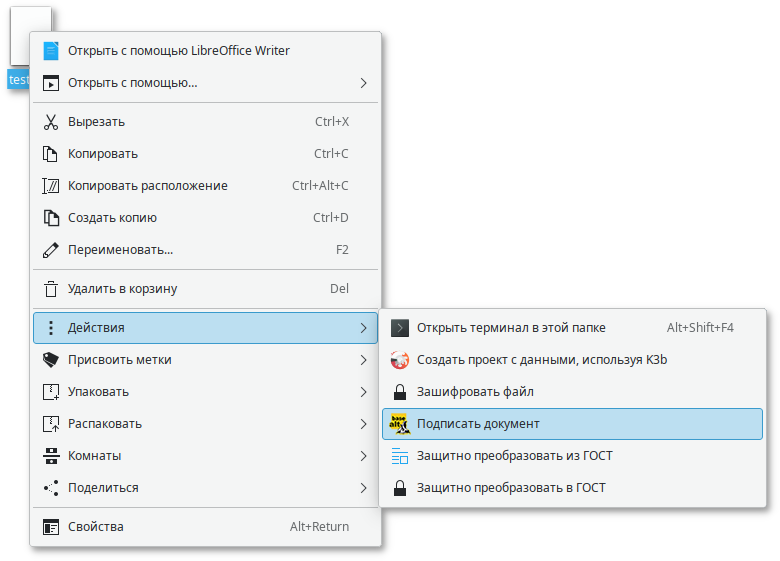Image resolution: width=780 pixels, height=561 pixels.
Task: Select 'Создать проект с данными, используя K3b'
Action: tap(572, 360)
